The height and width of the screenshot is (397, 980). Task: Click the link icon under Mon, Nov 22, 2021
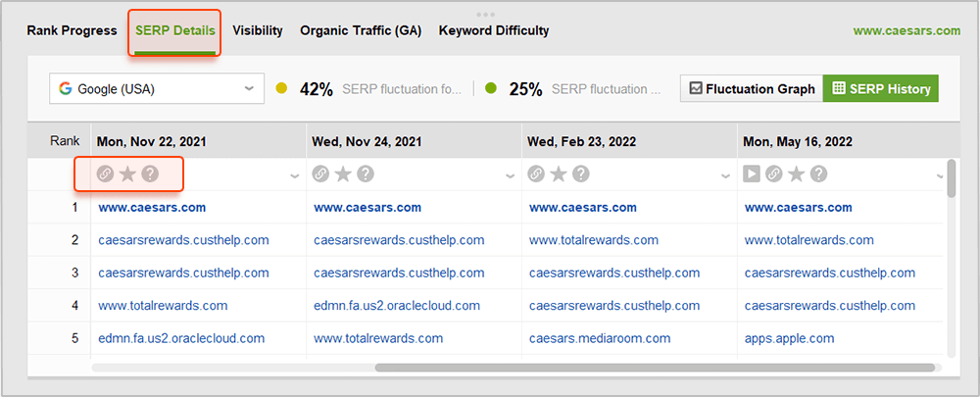click(x=105, y=174)
